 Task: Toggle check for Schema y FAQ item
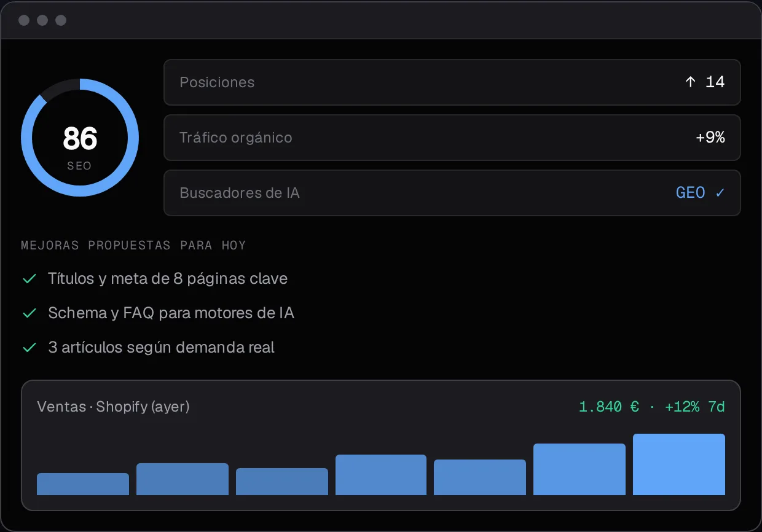pos(29,313)
